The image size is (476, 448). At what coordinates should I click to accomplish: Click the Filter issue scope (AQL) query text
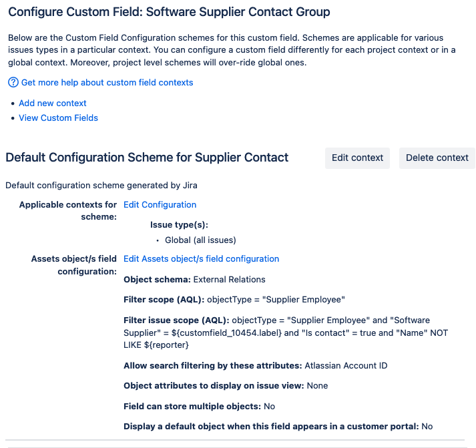click(286, 332)
